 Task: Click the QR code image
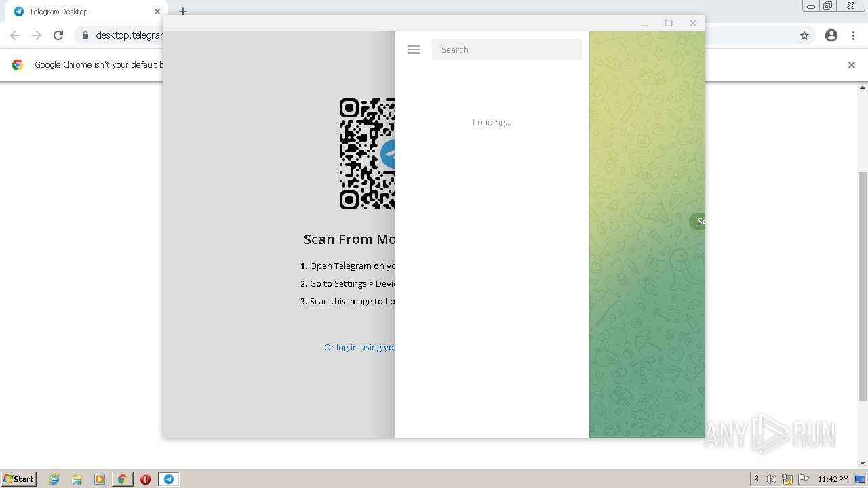point(367,154)
